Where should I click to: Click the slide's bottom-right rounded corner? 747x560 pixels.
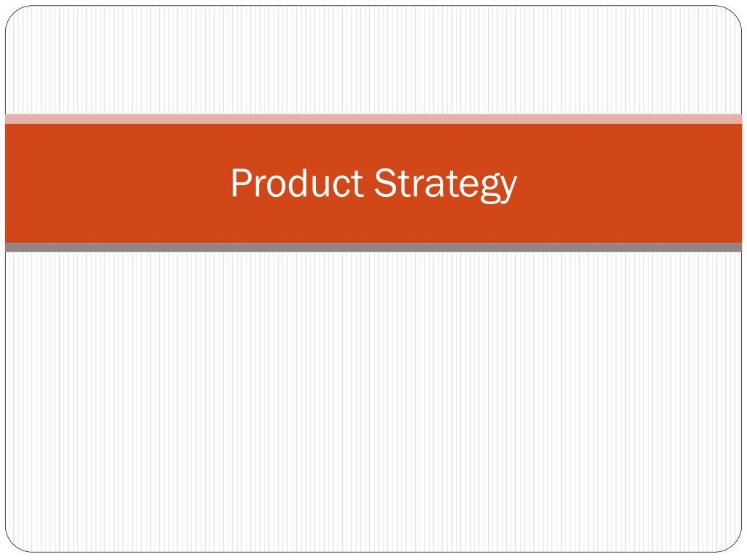pyautogui.click(x=732, y=542)
